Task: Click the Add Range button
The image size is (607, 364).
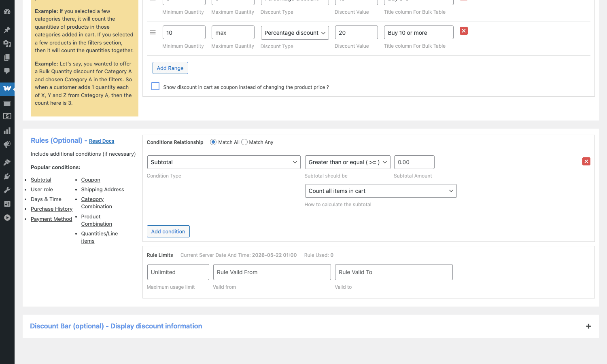Action: (x=170, y=68)
